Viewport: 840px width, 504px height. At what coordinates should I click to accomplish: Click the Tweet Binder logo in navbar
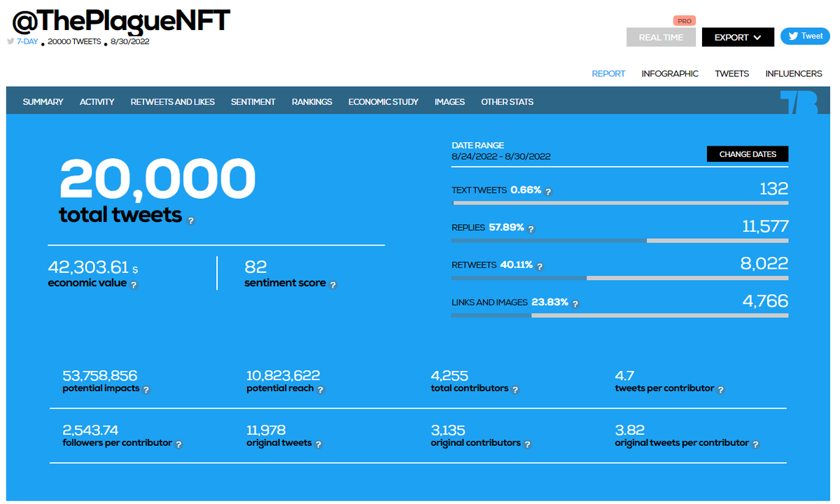pyautogui.click(x=799, y=102)
